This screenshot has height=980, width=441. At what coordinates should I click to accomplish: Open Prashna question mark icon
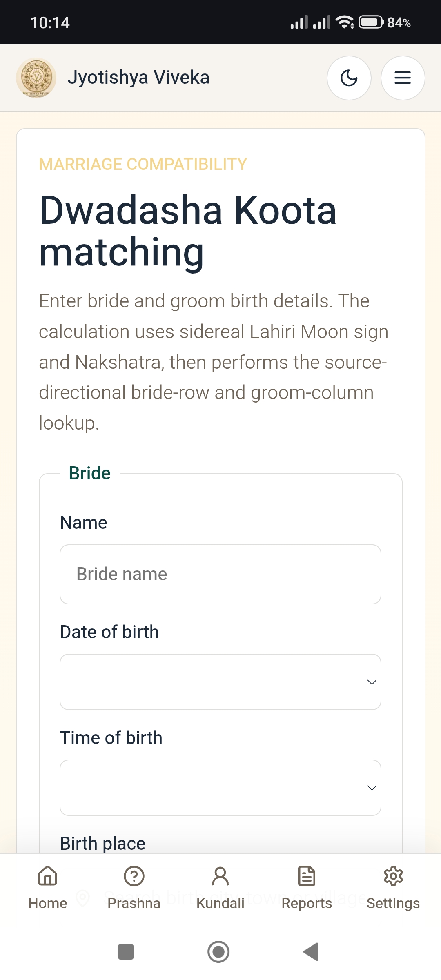coord(134,876)
